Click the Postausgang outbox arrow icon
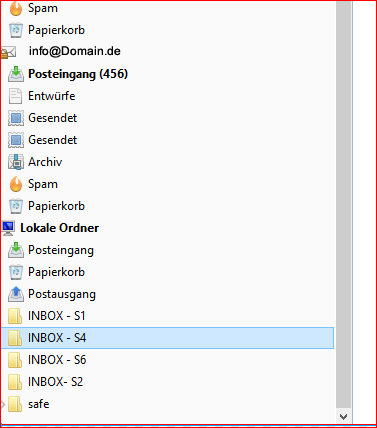The image size is (377, 428). click(16, 294)
